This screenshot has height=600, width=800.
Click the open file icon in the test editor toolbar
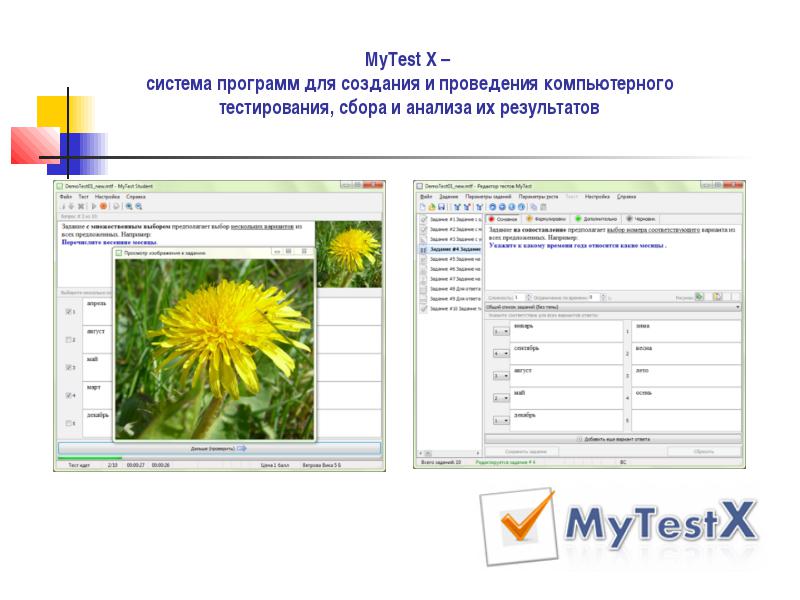[432, 207]
